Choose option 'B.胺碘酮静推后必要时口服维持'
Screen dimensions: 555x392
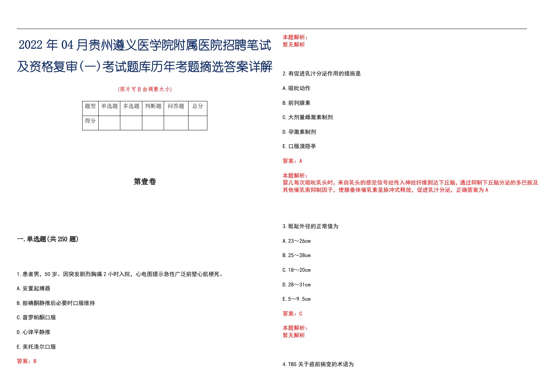[56, 303]
